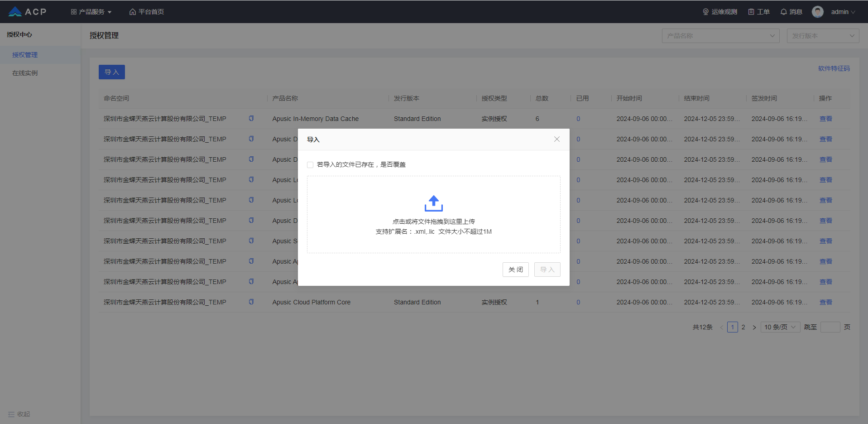
Task: Select page 2 in pagination
Action: pyautogui.click(x=743, y=327)
